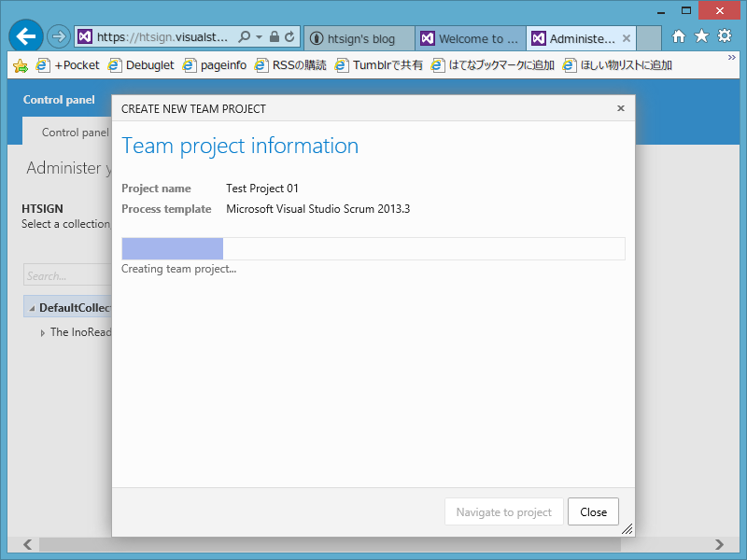Click the Test Project 01 name text

[x=262, y=189]
